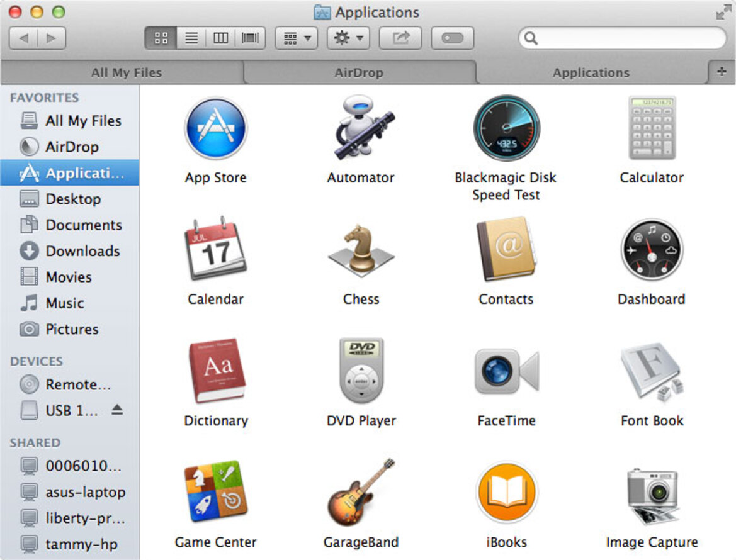Select the Game Center icon

coord(216,491)
